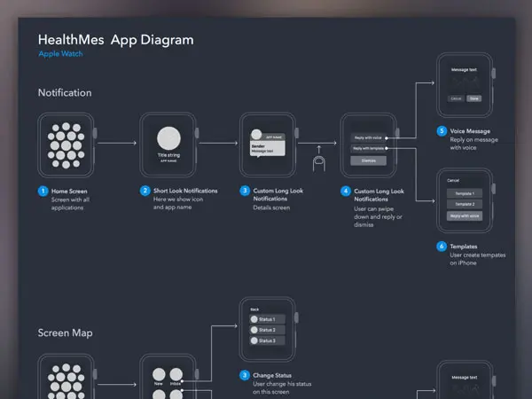Click the 'Voice Message' step label
The width and height of the screenshot is (532, 399).
point(470,131)
